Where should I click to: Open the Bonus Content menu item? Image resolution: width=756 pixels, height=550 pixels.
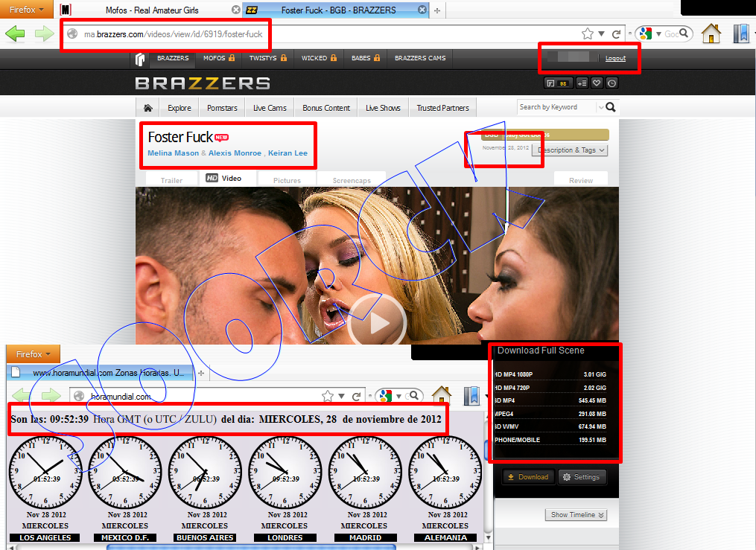(x=326, y=108)
